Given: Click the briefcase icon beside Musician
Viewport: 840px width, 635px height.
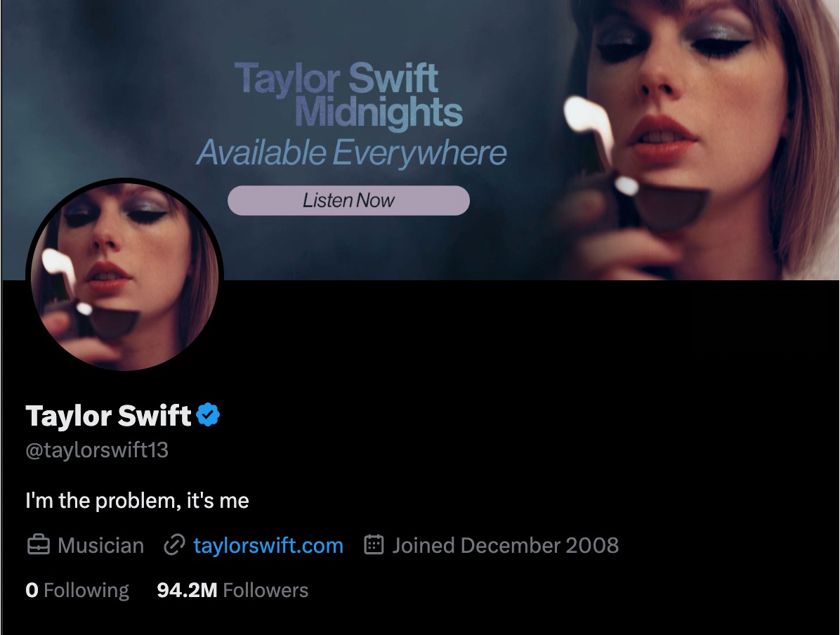Looking at the screenshot, I should [39, 545].
